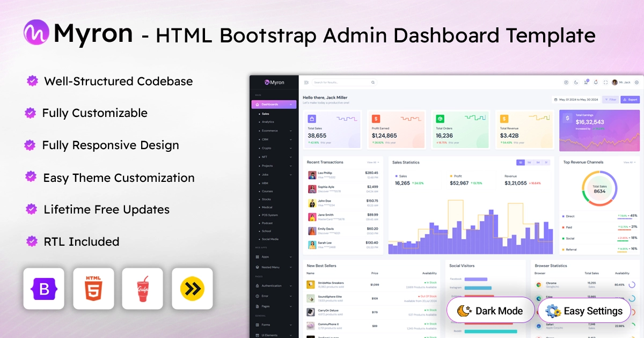Expand the Ecommerce submenu
The height and width of the screenshot is (338, 644).
(274, 130)
